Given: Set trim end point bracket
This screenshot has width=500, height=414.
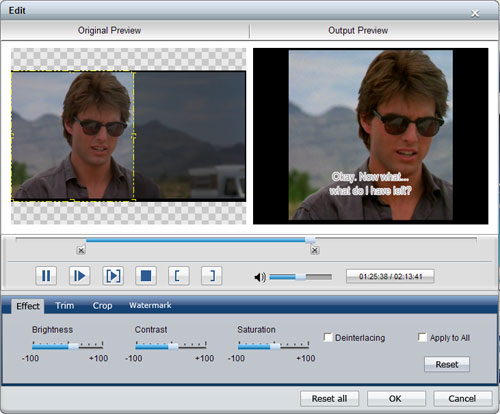Looking at the screenshot, I should (x=212, y=276).
